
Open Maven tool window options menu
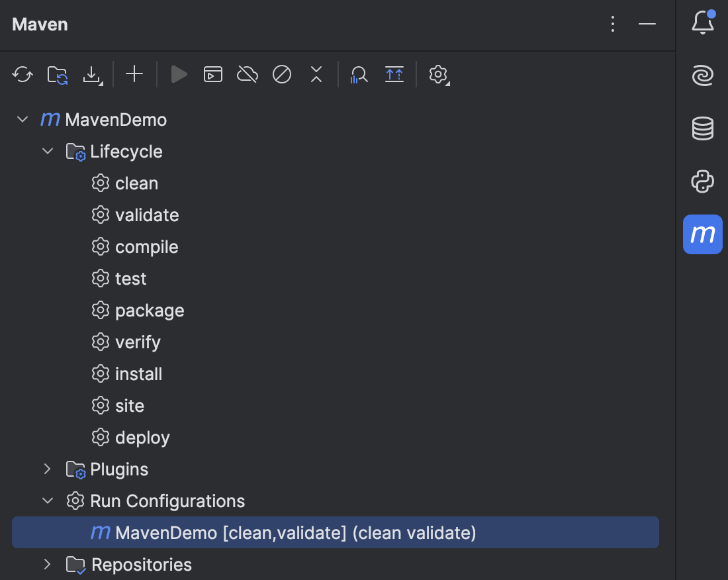pos(612,24)
